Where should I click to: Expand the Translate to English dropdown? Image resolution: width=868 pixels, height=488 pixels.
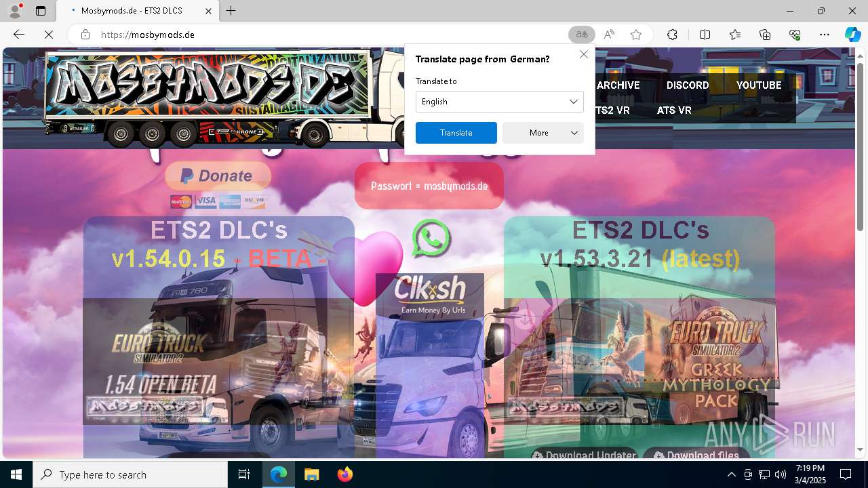click(500, 102)
